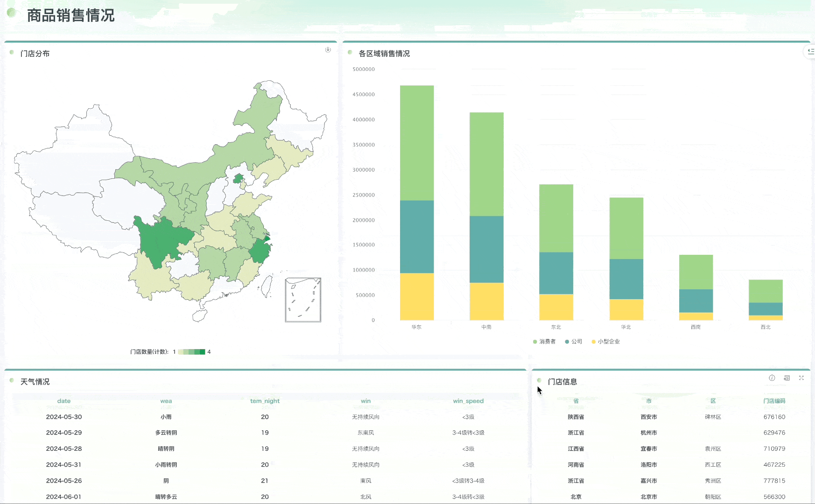Screen dimensions: 815x504
Task: Click the store code 710979
Action: click(774, 448)
